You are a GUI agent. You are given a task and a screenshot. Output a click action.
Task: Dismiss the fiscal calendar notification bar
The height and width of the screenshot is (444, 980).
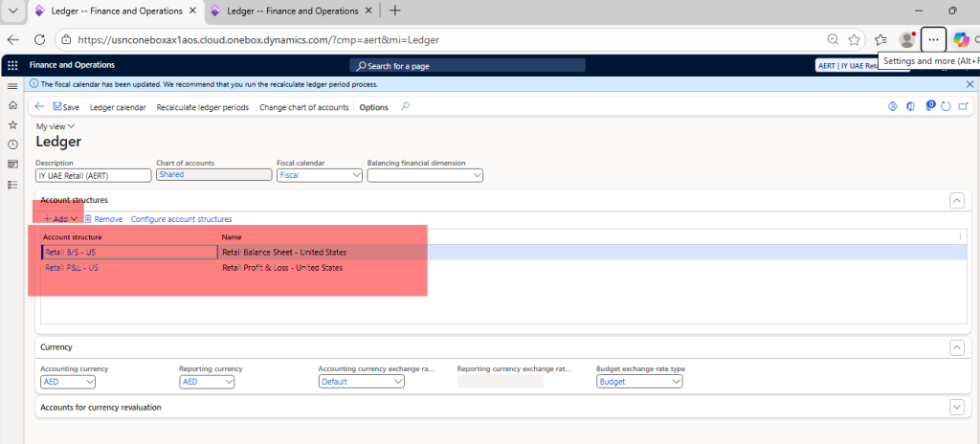[969, 84]
